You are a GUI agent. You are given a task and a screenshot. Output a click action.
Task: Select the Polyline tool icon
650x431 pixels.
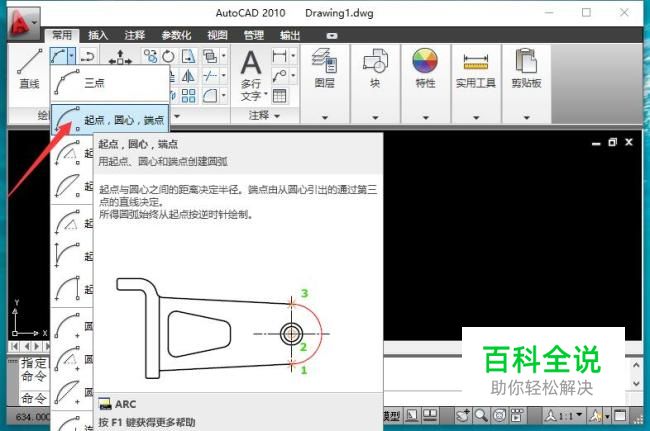click(x=87, y=56)
